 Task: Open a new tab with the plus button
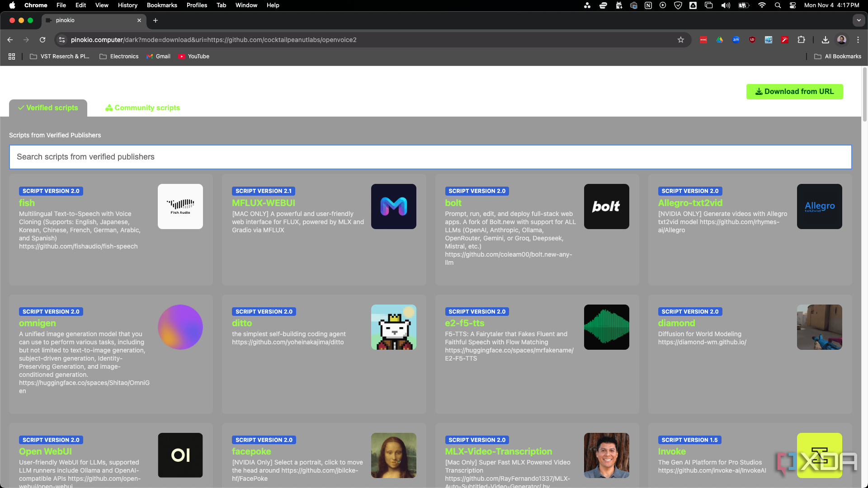(x=156, y=20)
